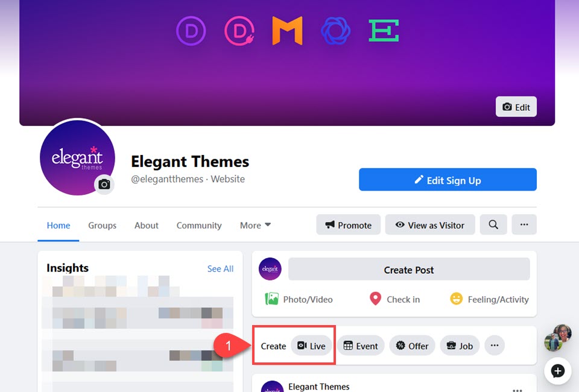Image resolution: width=579 pixels, height=392 pixels.
Task: Switch to the Groups tab
Action: [103, 225]
